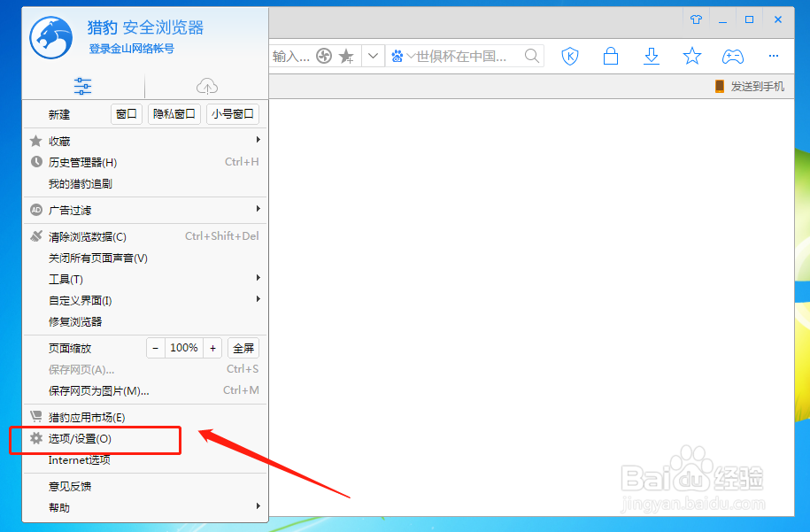Click the favorites star toolbar icon
This screenshot has height=532, width=810.
point(691,56)
